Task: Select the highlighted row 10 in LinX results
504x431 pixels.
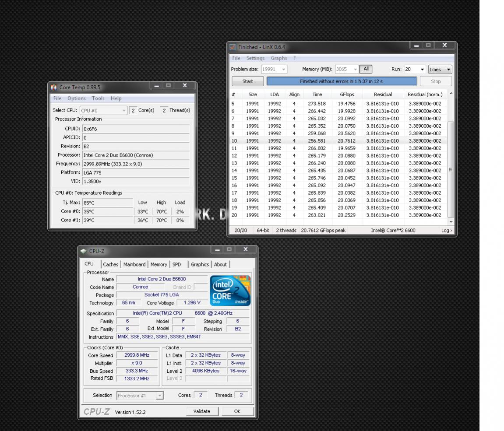Action: coord(338,140)
